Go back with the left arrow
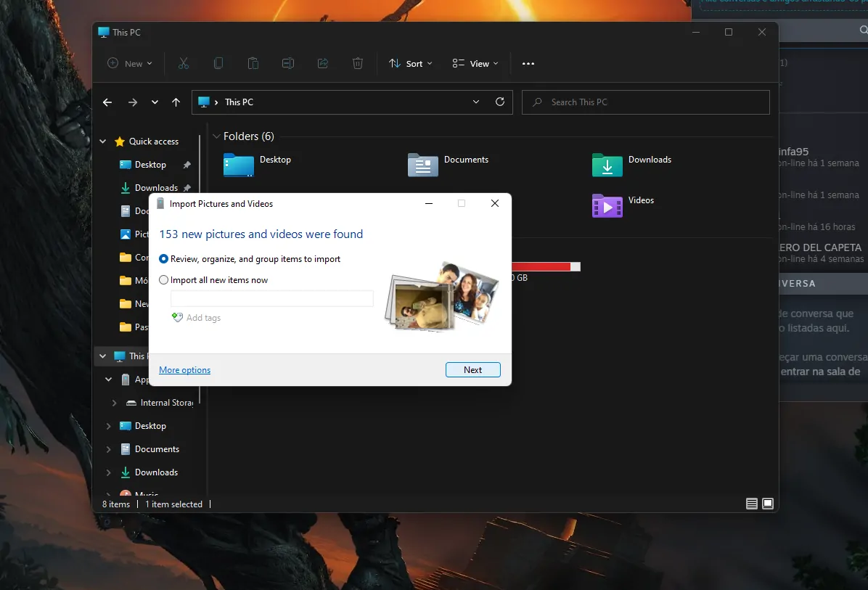 click(x=107, y=102)
